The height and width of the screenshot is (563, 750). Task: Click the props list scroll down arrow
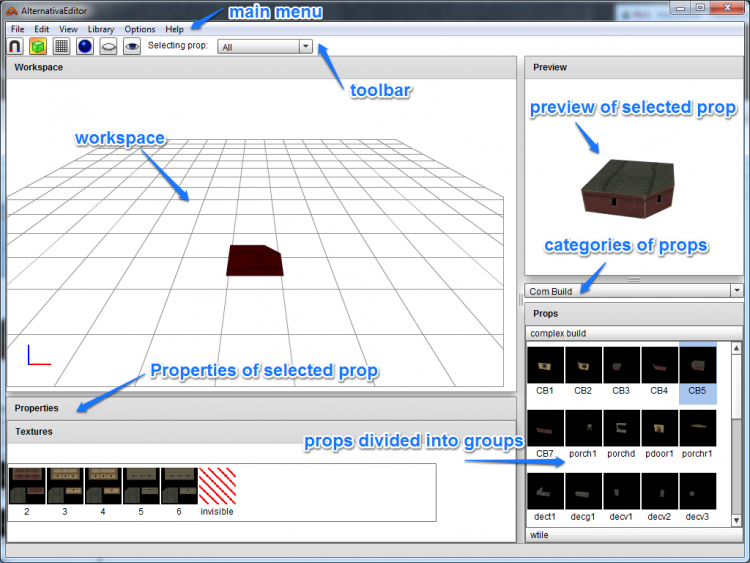pos(737,521)
